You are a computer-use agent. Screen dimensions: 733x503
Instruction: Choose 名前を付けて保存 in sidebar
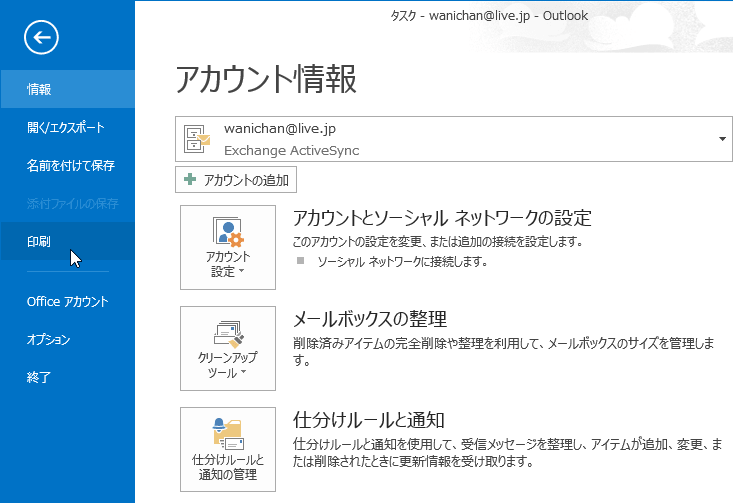67,165
